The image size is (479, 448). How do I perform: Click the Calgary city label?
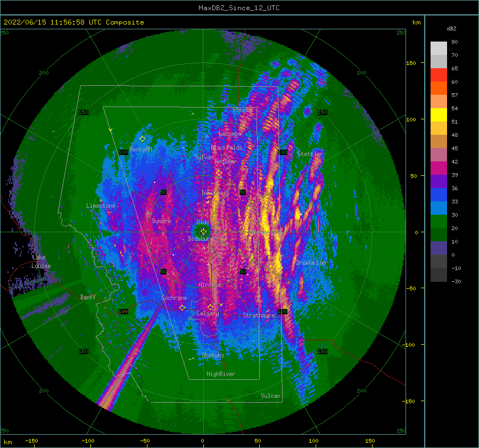pyautogui.click(x=208, y=313)
